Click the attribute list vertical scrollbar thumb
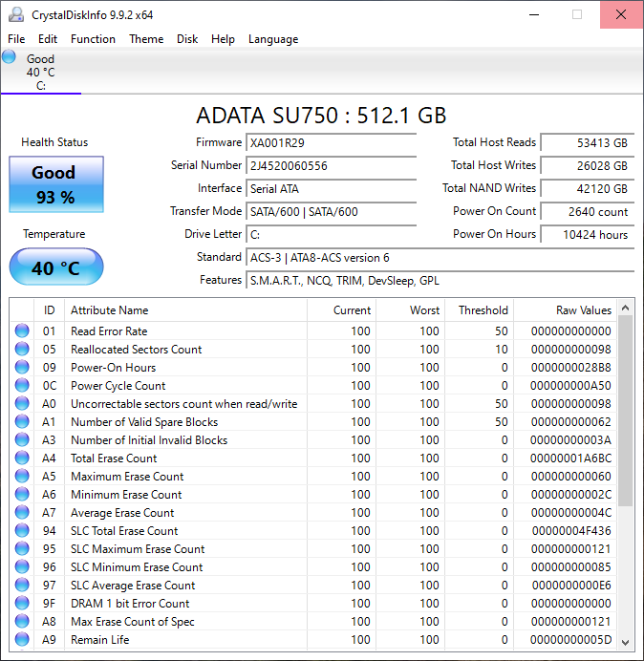This screenshot has width=644, height=661. [x=626, y=411]
